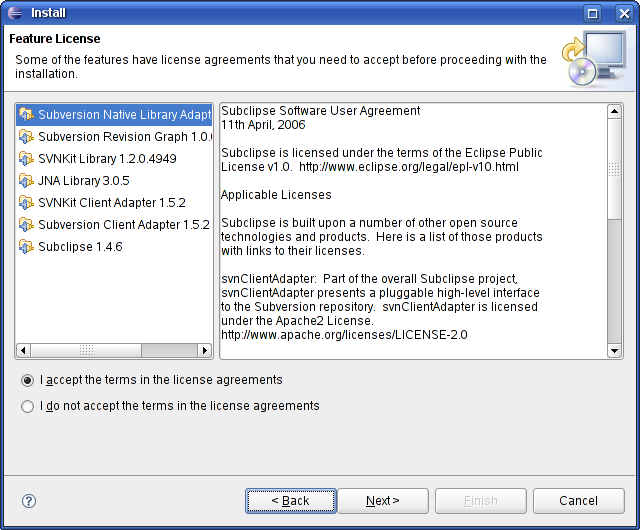640x530 pixels.
Task: Click the Subversion Native Library Adapter feature icon
Action: (26, 114)
